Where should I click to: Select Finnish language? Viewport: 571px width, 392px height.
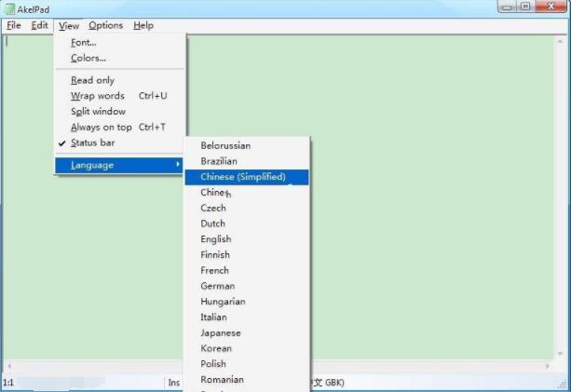click(247, 255)
